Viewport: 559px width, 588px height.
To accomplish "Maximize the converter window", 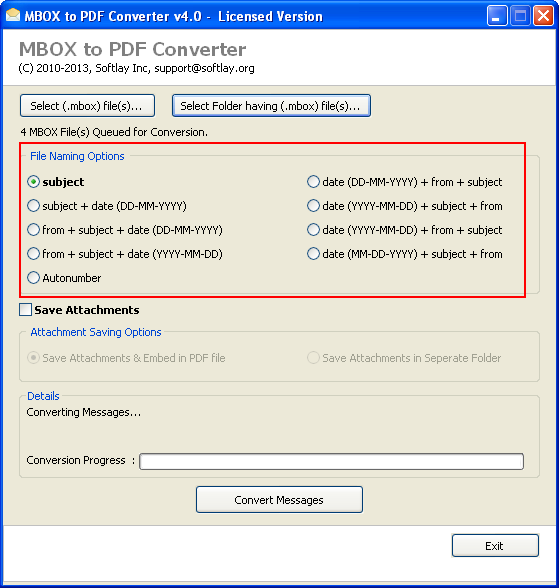I will click(520, 16).
